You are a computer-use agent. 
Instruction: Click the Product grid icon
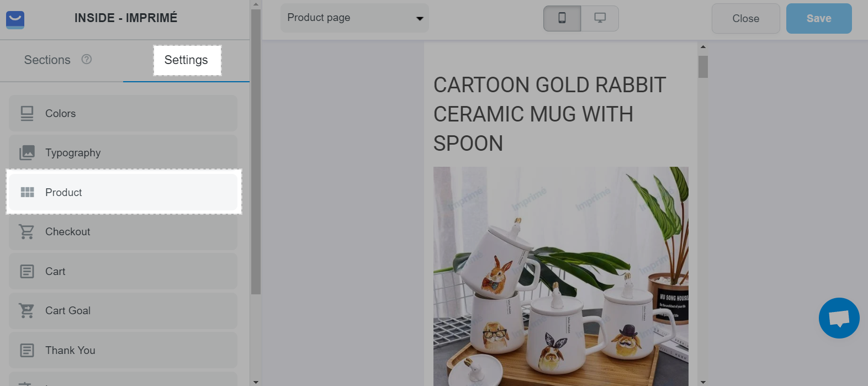27,192
